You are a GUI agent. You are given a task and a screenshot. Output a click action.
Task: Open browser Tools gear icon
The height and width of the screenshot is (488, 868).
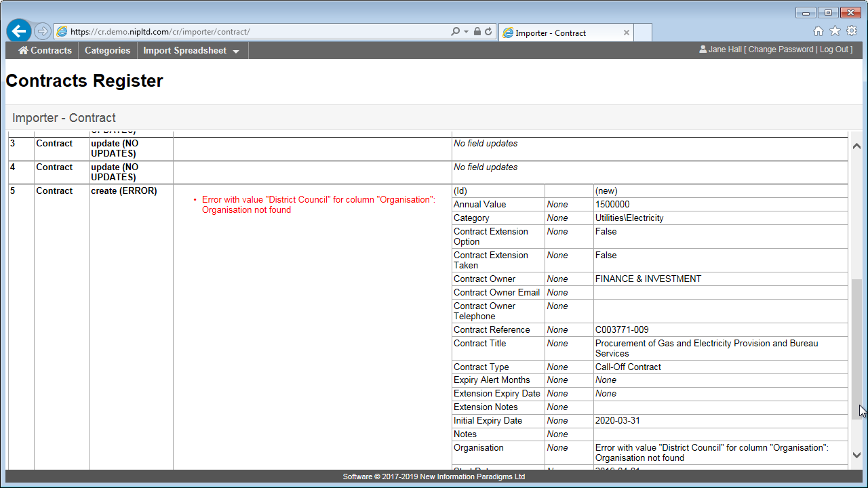[851, 31]
